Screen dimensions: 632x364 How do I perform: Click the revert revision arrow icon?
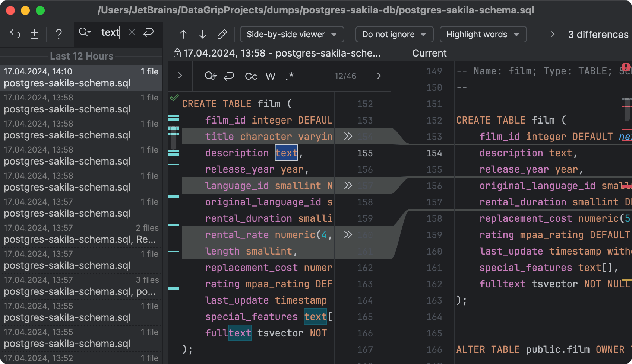15,34
